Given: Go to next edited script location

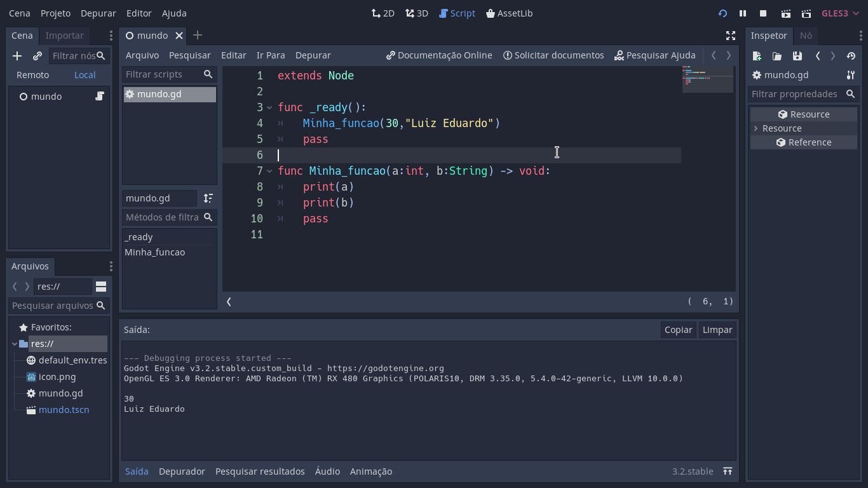Looking at the screenshot, I should pyautogui.click(x=729, y=55).
